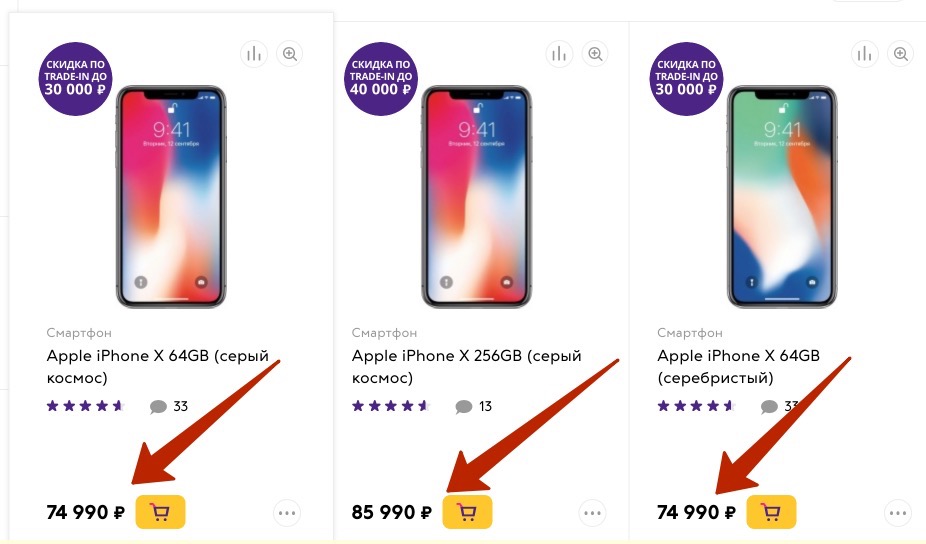This screenshot has width=926, height=544.
Task: Add iPhone X 256GB to cart
Action: [466, 512]
